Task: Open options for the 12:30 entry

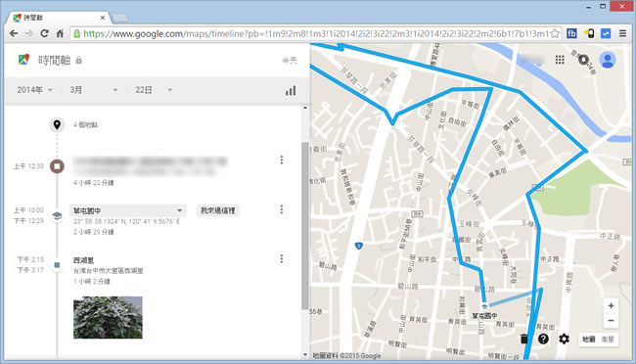Action: pyautogui.click(x=282, y=159)
